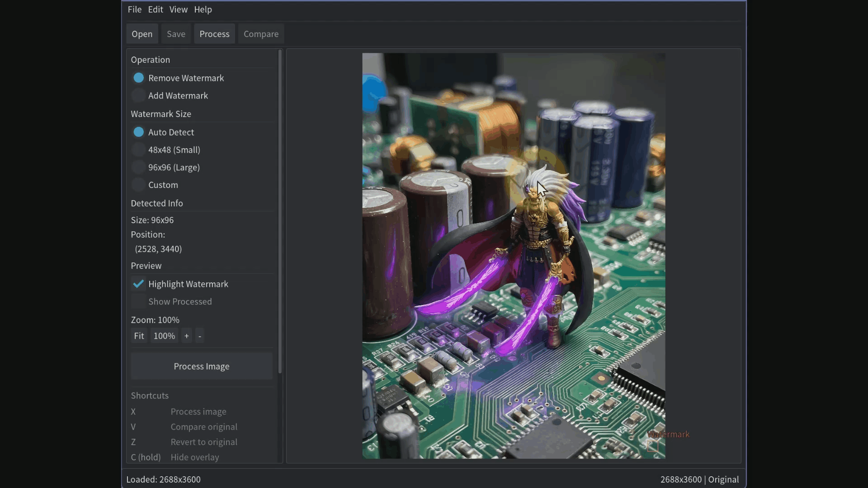This screenshot has height=488, width=868.
Task: Click the Process toolbar button
Action: pos(214,33)
